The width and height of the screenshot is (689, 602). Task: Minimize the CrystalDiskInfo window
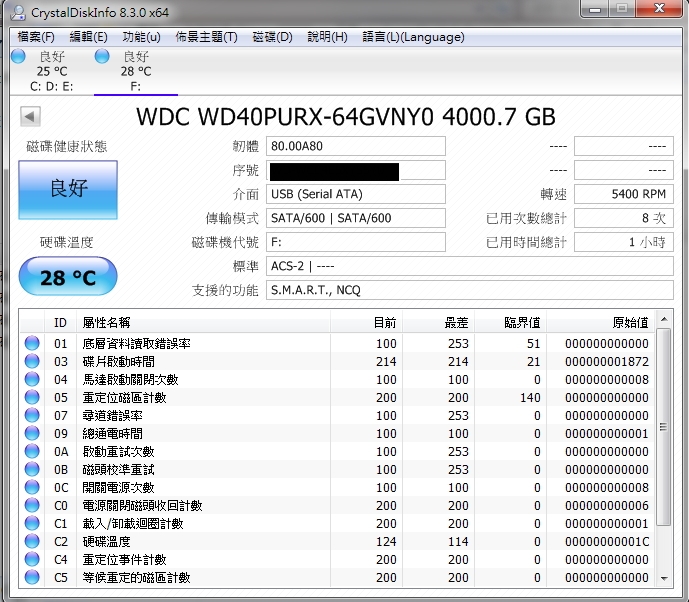(x=595, y=9)
